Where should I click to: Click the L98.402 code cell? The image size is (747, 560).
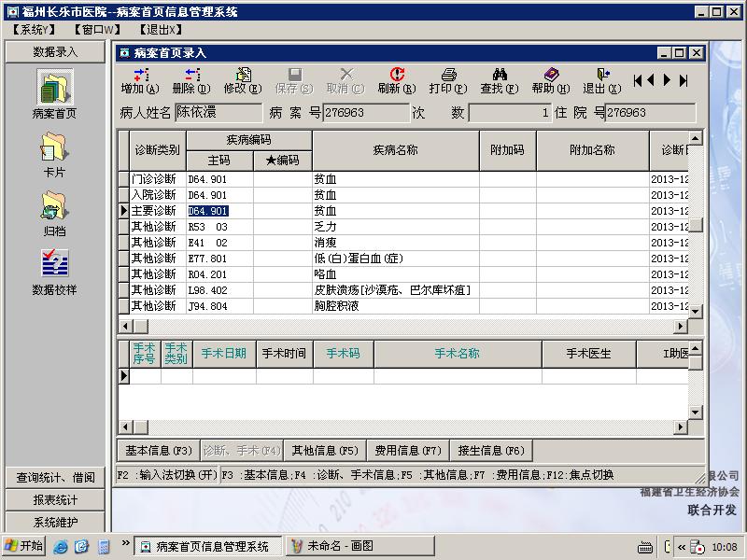click(219, 290)
